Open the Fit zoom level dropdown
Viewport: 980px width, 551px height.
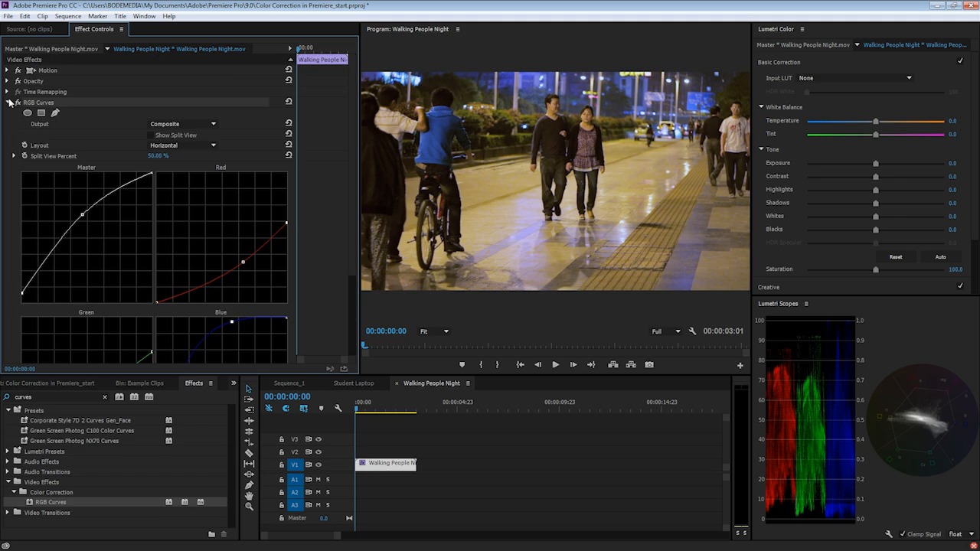434,331
